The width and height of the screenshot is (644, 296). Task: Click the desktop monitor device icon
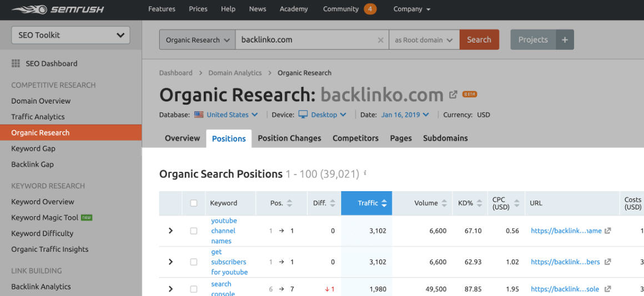(303, 115)
